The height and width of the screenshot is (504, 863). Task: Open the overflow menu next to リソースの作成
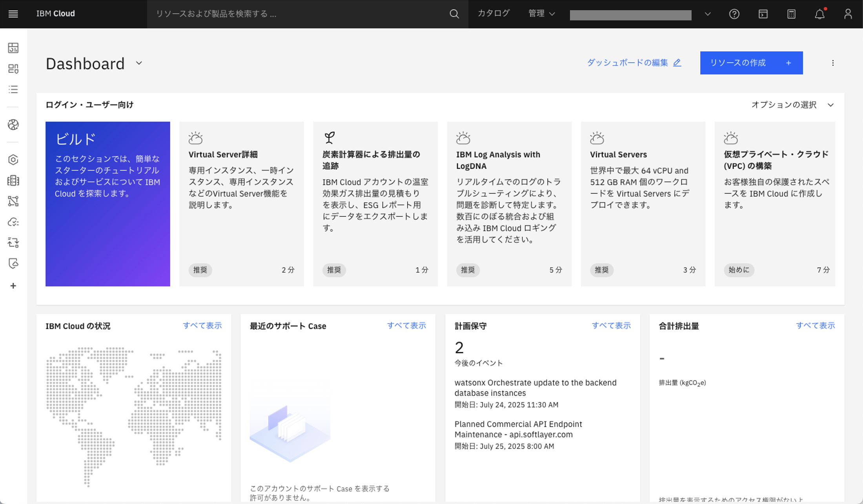pos(833,63)
